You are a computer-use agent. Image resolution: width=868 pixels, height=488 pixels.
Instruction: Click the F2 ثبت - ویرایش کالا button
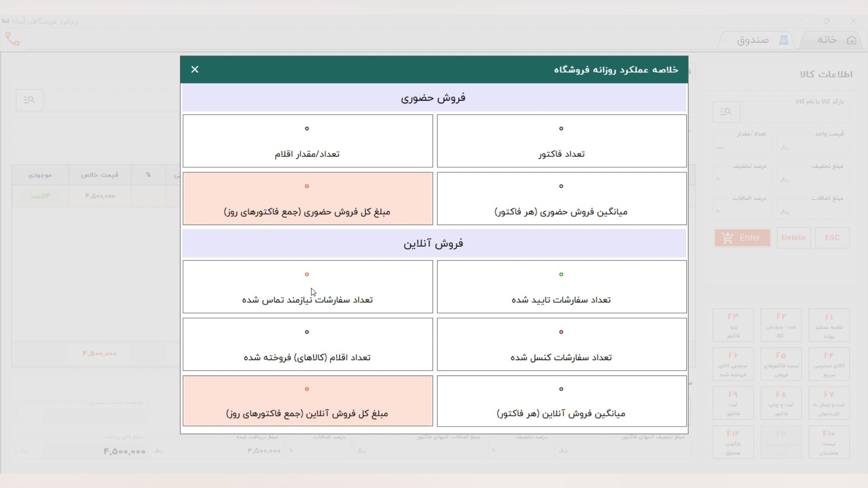tap(781, 325)
